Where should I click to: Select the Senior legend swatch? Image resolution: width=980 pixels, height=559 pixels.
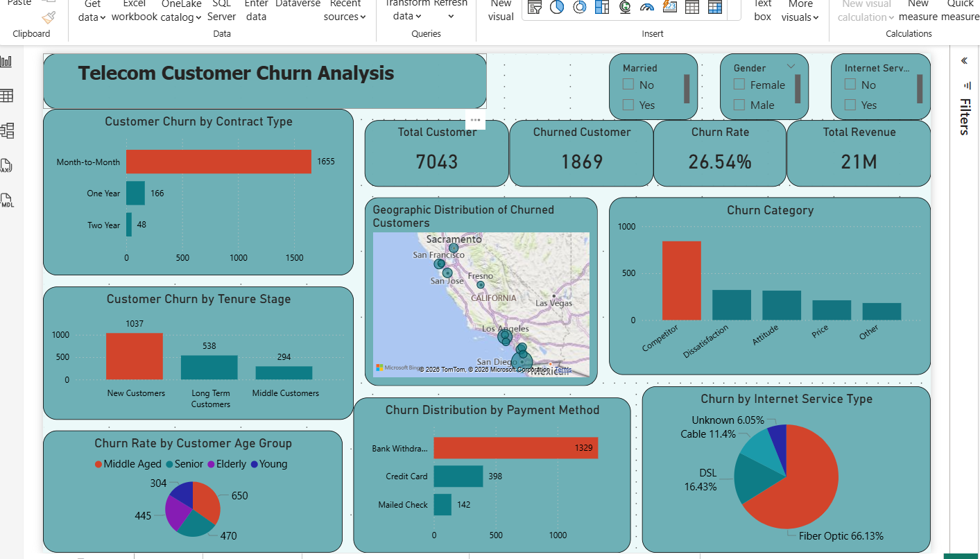(169, 464)
